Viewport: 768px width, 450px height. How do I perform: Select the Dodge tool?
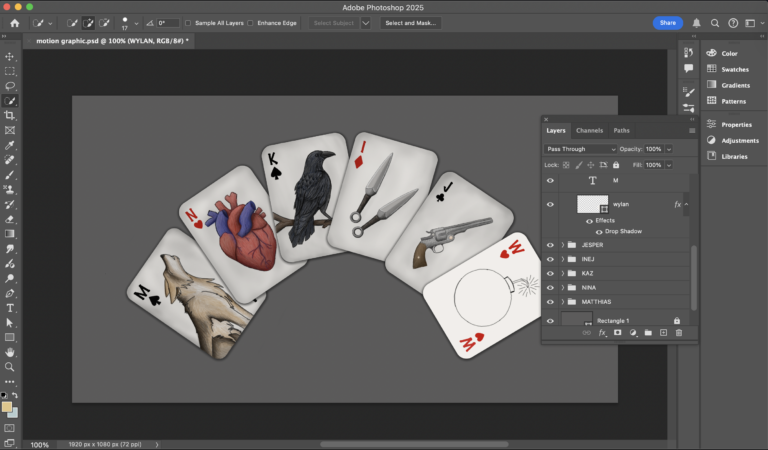tap(10, 278)
